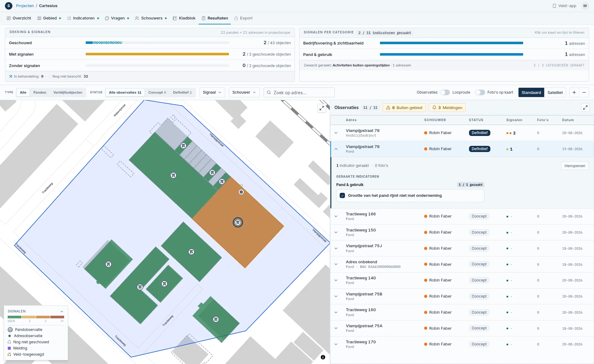Screen dimensions: 594x364
Task: Select the Standaard map style
Action: click(x=531, y=92)
